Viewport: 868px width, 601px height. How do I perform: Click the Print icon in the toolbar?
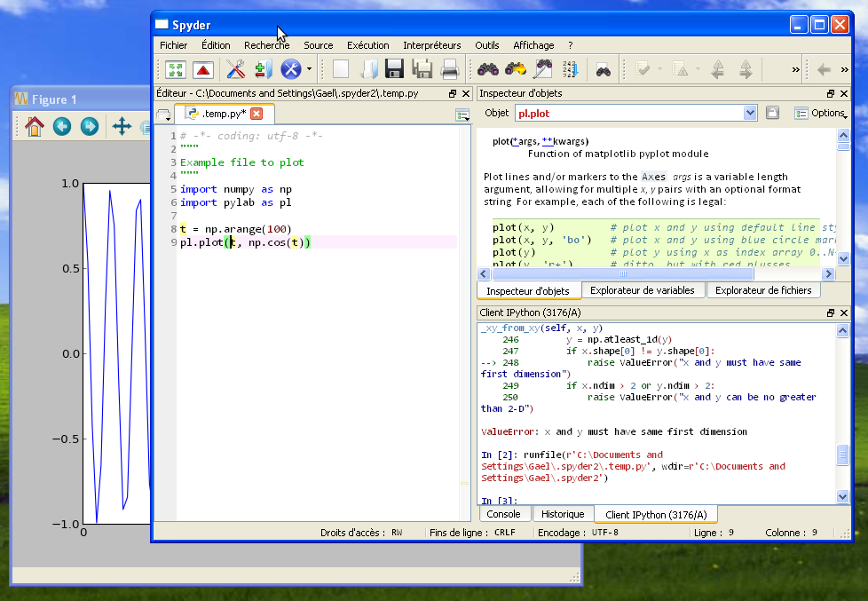450,69
